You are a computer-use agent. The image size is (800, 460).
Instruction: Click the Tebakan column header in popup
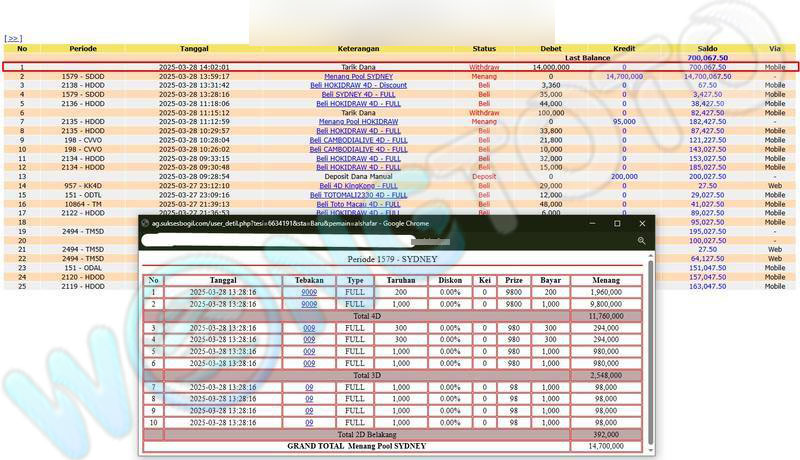309,280
